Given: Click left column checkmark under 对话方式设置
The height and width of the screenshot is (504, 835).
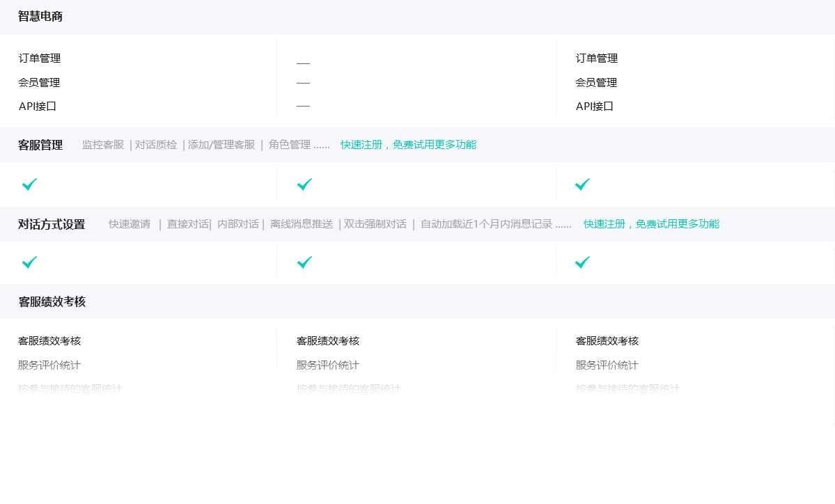Looking at the screenshot, I should [29, 262].
